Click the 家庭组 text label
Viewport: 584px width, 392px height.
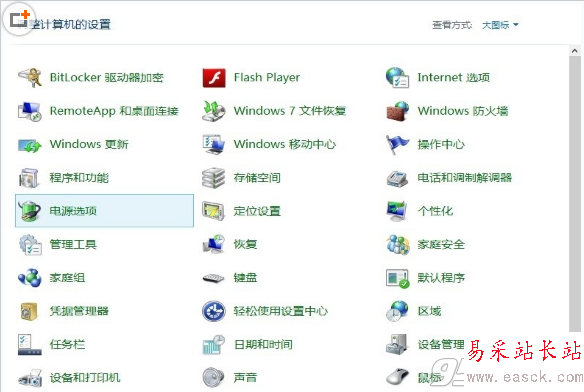[67, 278]
